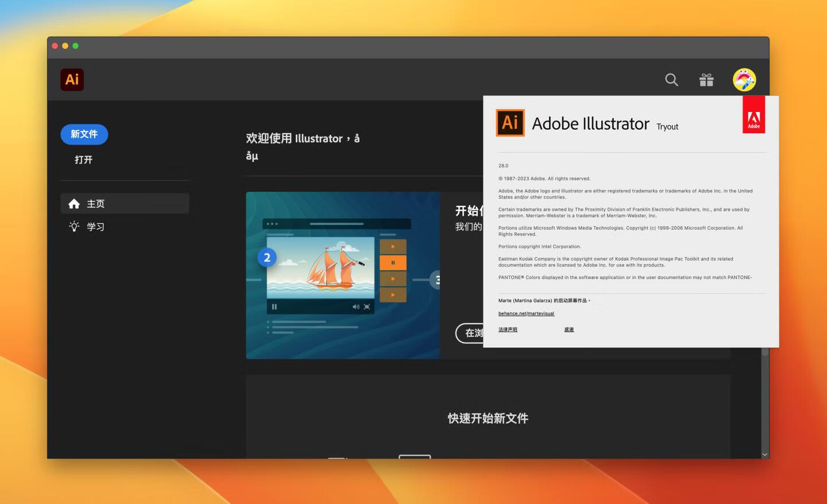Click the © 1987-2023 Adobe copyright line
The height and width of the screenshot is (504, 827).
pos(544,179)
